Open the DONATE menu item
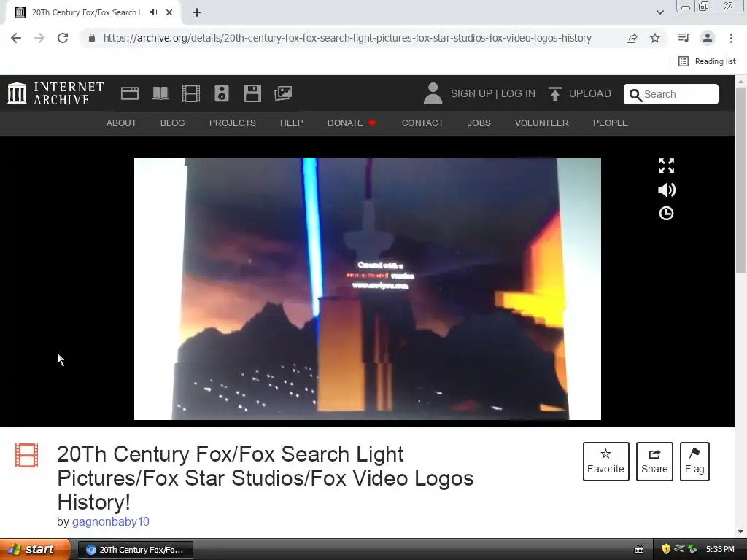The width and height of the screenshot is (747, 560). tap(352, 122)
